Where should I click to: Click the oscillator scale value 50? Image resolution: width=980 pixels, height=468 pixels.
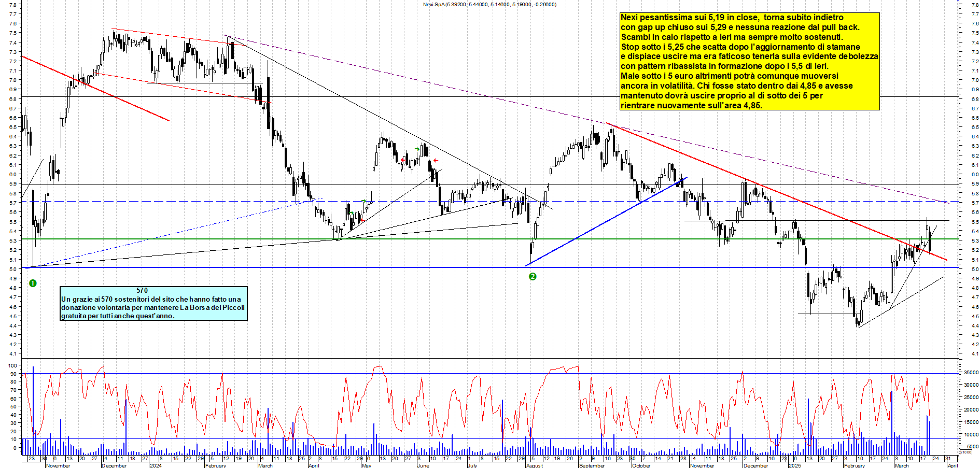(x=13, y=406)
